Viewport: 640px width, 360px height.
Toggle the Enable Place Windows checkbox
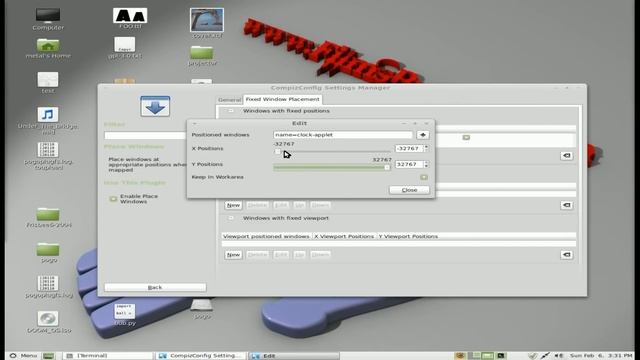113,199
